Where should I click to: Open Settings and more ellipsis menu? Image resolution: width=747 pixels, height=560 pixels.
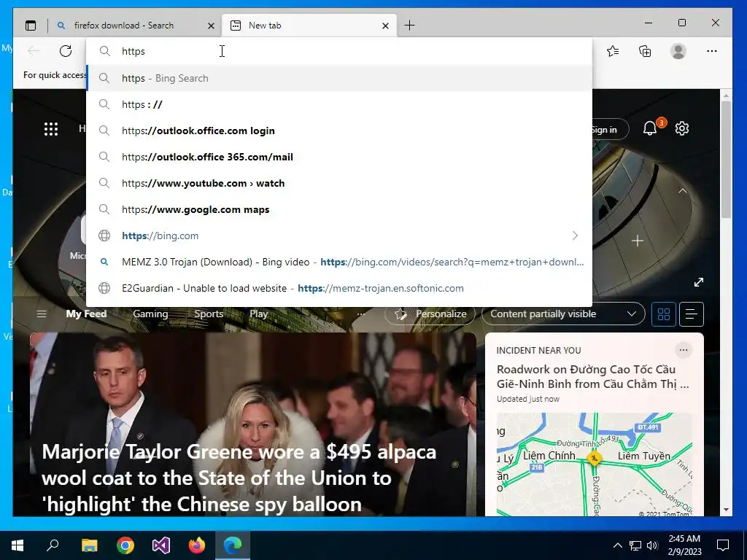[x=712, y=51]
